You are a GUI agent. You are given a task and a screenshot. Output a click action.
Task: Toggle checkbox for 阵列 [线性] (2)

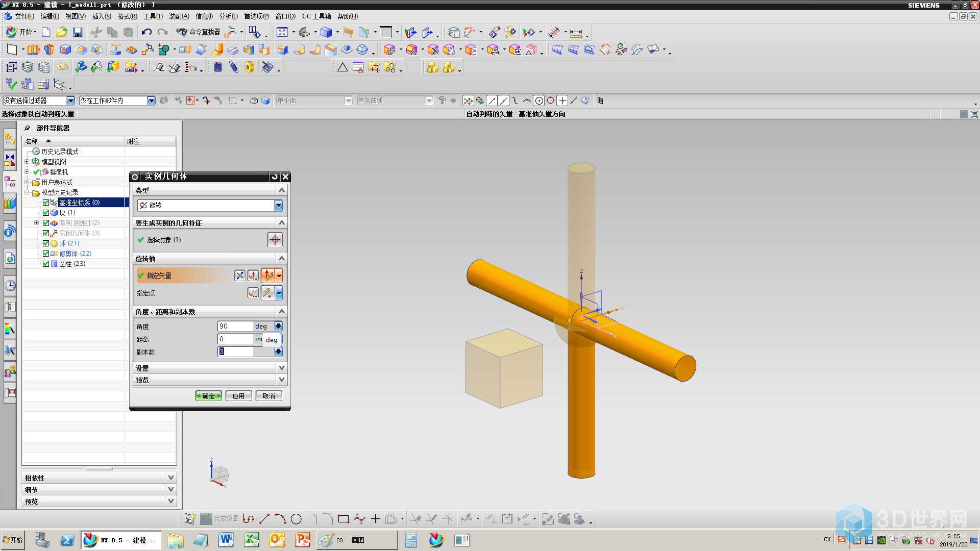[x=46, y=223]
